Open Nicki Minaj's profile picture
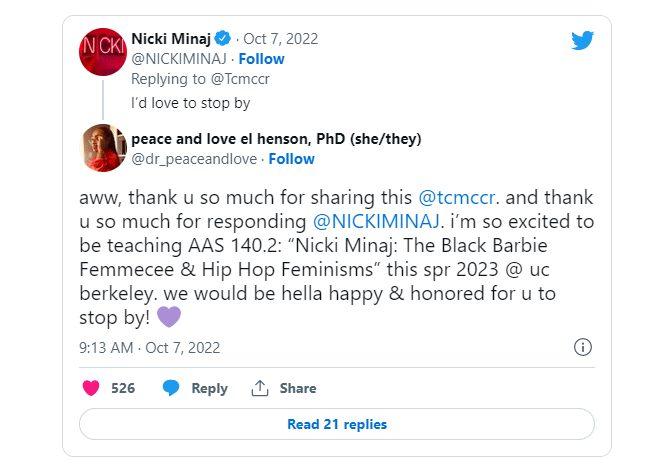Screen dimensions: 655x475 coord(102,49)
